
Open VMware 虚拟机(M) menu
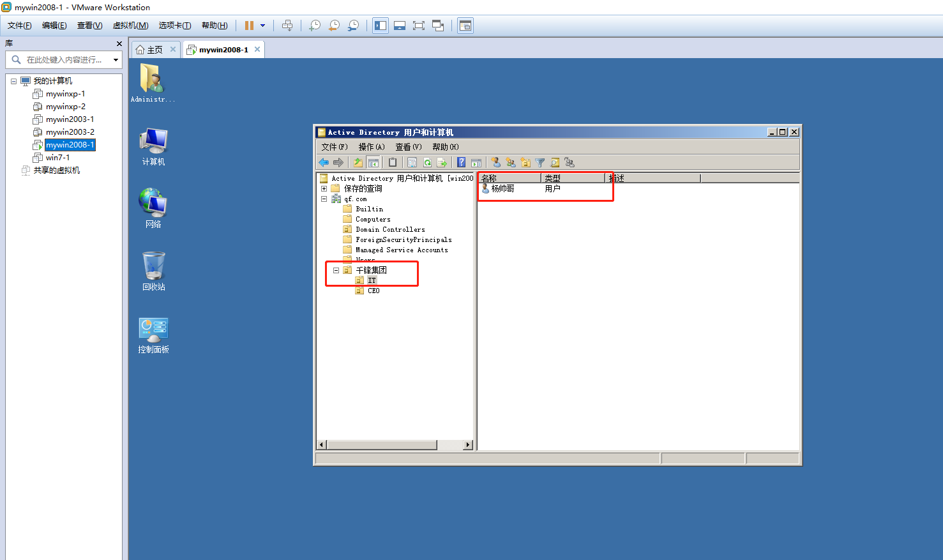click(x=130, y=26)
